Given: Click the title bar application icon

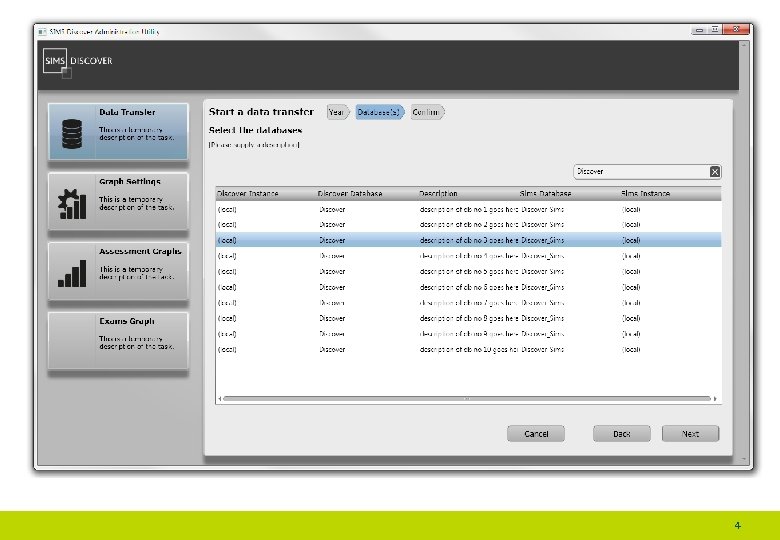Looking at the screenshot, I should tap(42, 32).
